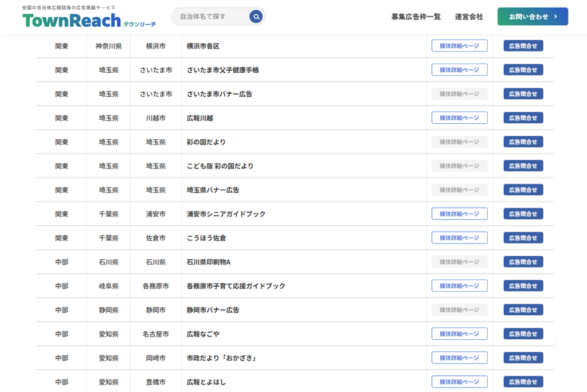Open 媒体詳細ページ for さいたま市父子健康手帳
This screenshot has height=392, width=587.
click(x=459, y=70)
